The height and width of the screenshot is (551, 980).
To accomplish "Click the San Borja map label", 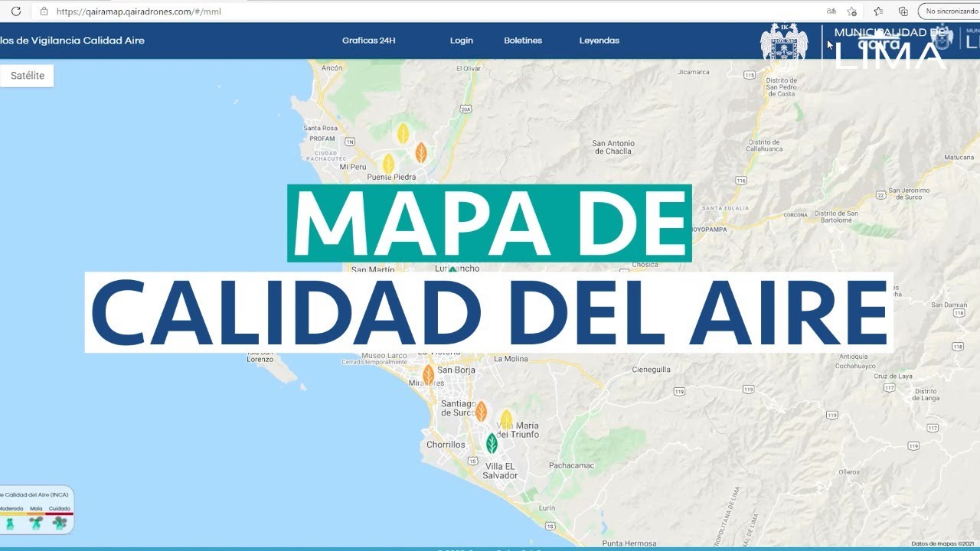I will point(456,370).
